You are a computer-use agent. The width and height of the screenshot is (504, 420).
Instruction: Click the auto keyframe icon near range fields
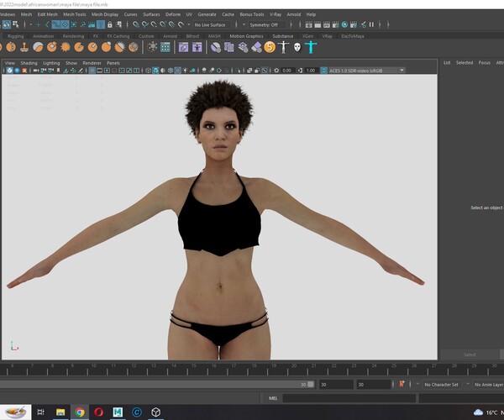coord(402,384)
